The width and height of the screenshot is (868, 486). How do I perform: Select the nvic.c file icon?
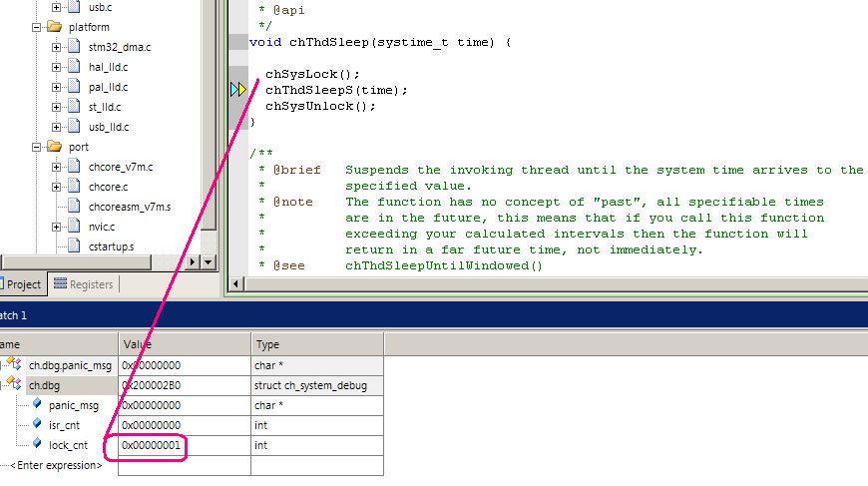(74, 226)
